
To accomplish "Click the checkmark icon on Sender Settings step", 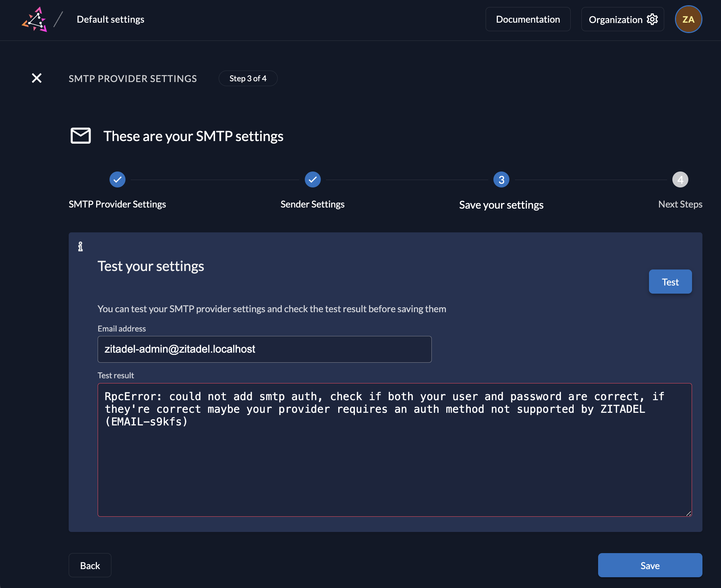I will 313,179.
